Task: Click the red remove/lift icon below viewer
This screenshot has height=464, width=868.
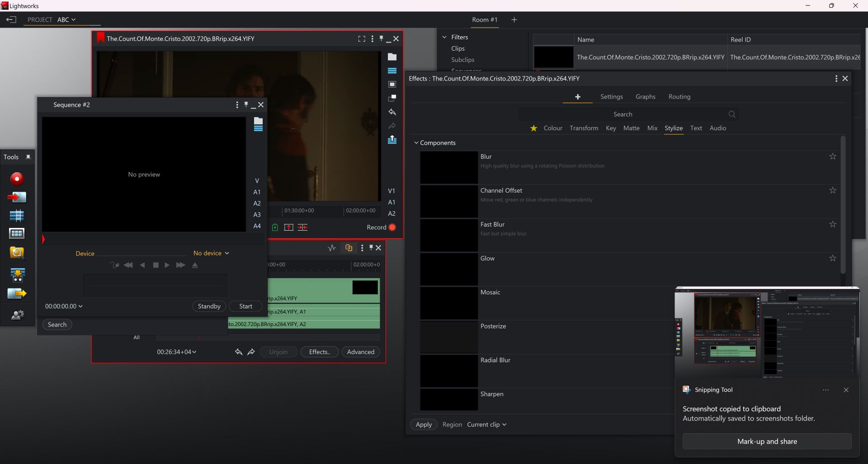Action: point(288,227)
